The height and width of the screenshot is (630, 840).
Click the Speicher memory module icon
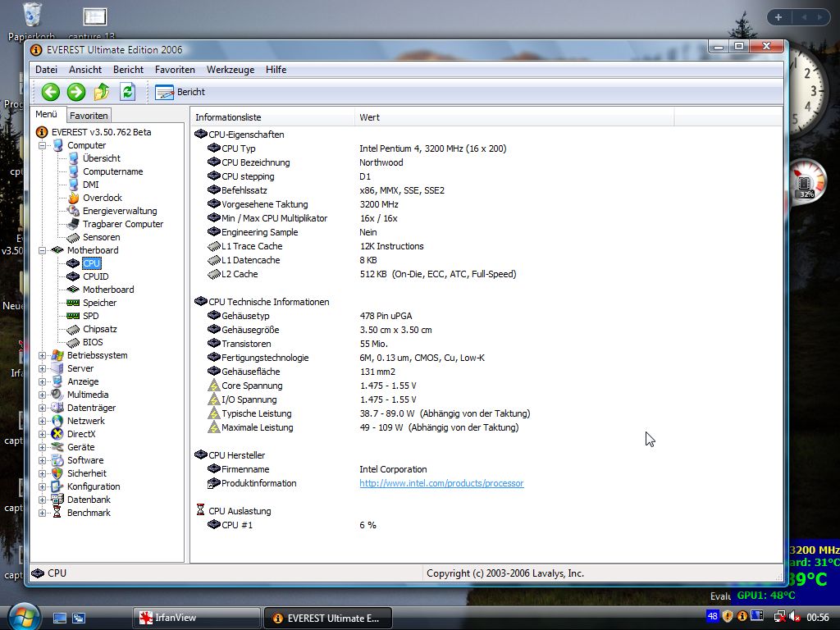73,303
